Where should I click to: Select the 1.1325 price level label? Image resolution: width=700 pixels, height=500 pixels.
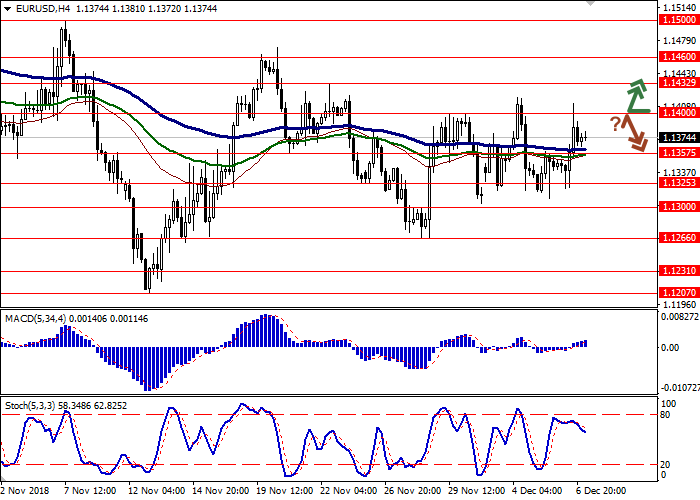pyautogui.click(x=677, y=183)
